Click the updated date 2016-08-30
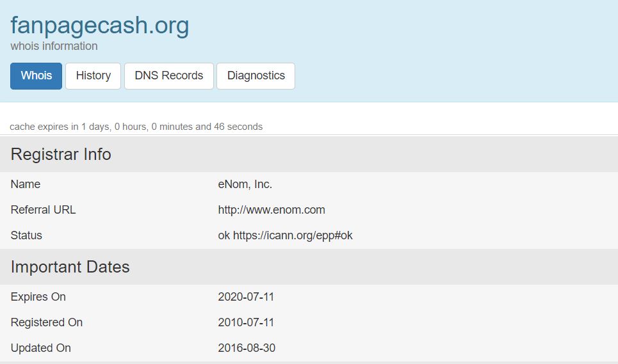618x364 pixels. pos(247,348)
